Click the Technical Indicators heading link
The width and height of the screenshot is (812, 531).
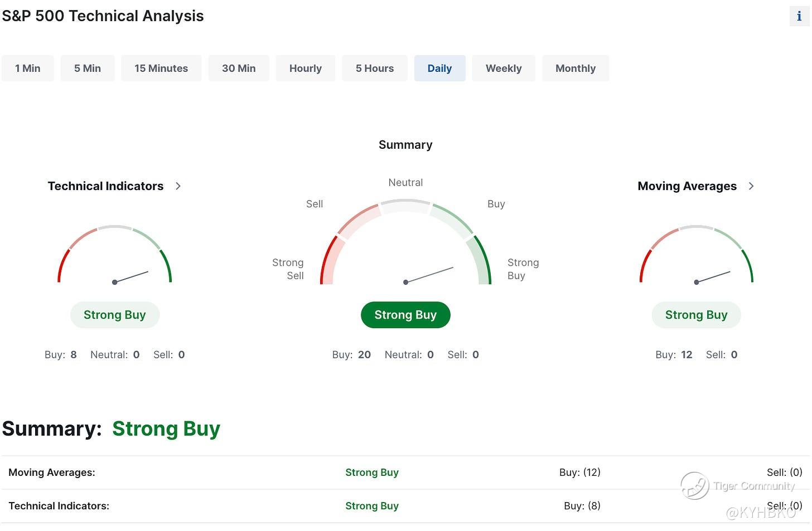point(105,186)
